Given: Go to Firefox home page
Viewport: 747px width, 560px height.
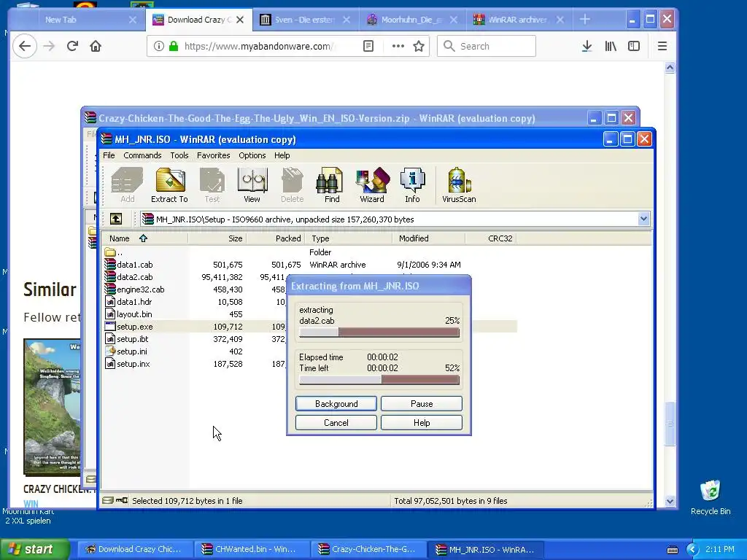Looking at the screenshot, I should coord(96,46).
